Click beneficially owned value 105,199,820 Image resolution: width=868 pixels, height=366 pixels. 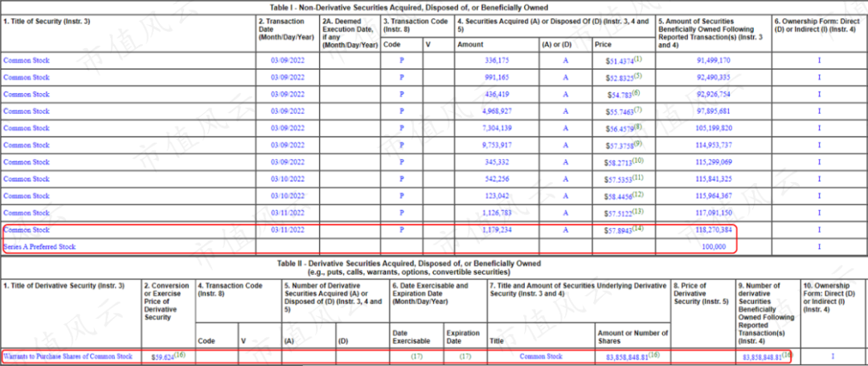pos(713,128)
